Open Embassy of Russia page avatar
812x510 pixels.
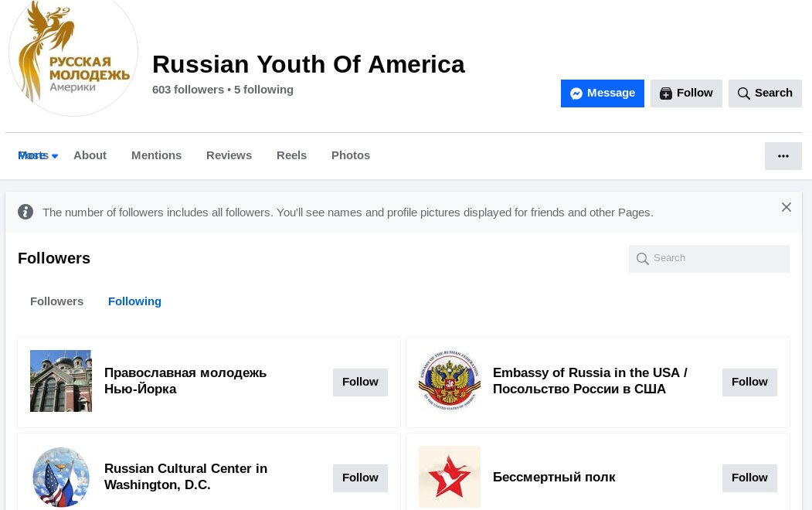click(x=449, y=380)
